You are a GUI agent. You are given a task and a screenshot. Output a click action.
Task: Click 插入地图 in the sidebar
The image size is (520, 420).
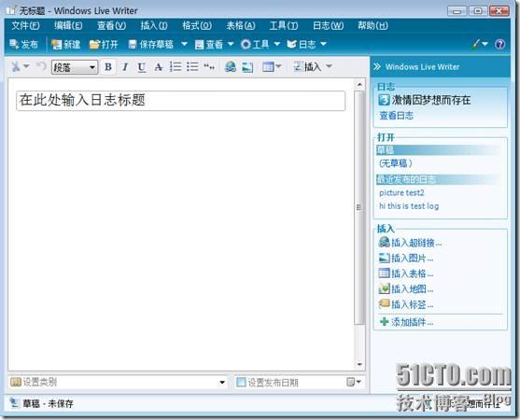413,289
